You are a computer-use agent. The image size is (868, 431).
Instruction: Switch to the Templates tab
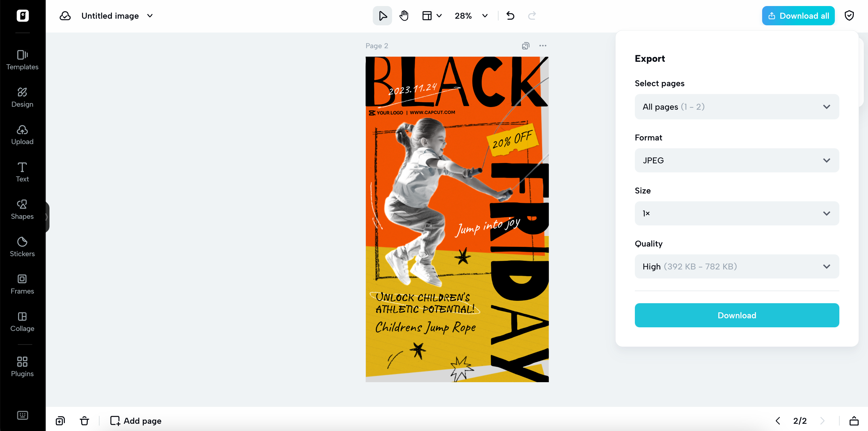pyautogui.click(x=22, y=60)
